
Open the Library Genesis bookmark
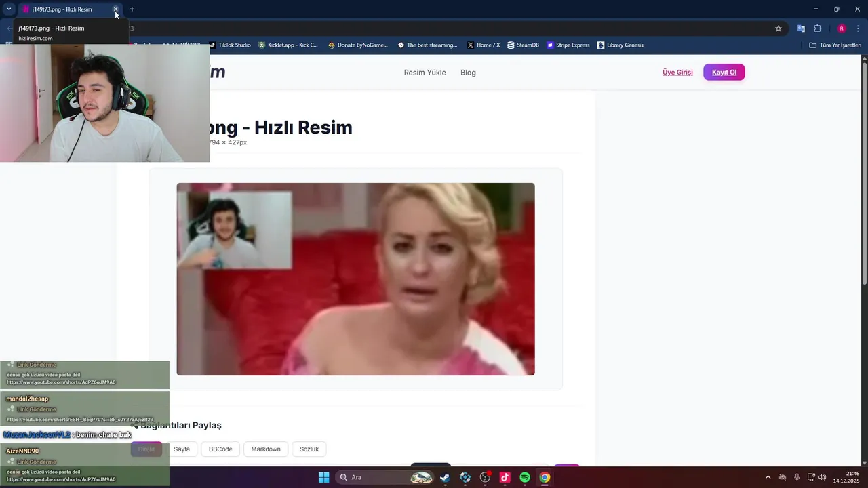620,45
